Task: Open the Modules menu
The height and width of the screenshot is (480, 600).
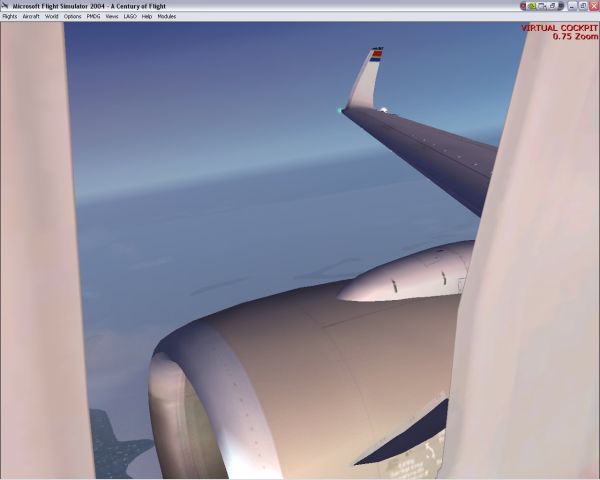Action: 166,17
